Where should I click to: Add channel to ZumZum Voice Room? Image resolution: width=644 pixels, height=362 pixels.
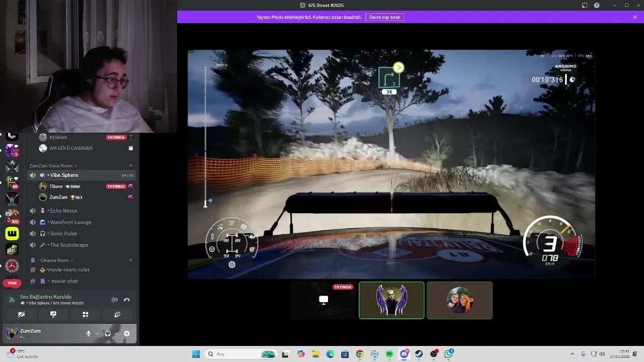131,165
